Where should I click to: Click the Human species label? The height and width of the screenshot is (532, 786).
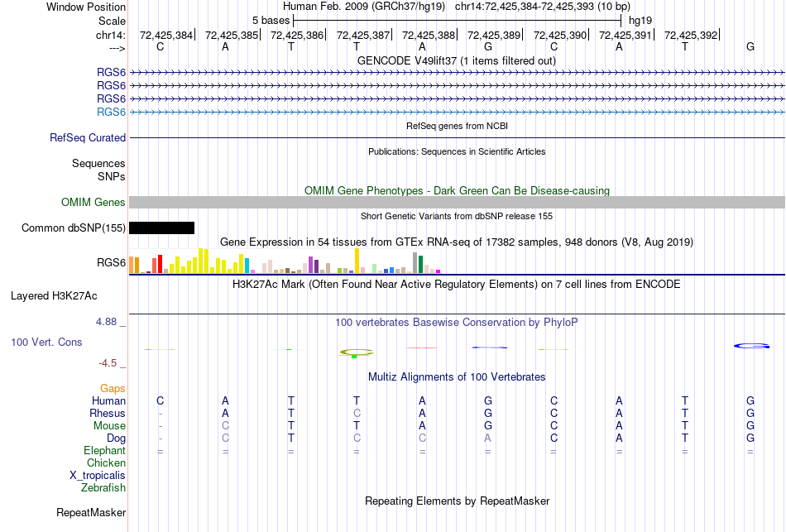(108, 400)
